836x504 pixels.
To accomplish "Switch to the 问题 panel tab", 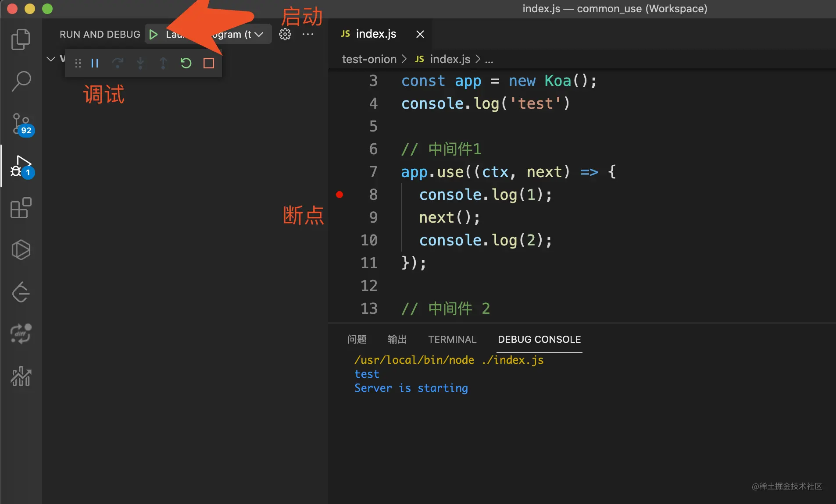I will pos(357,339).
